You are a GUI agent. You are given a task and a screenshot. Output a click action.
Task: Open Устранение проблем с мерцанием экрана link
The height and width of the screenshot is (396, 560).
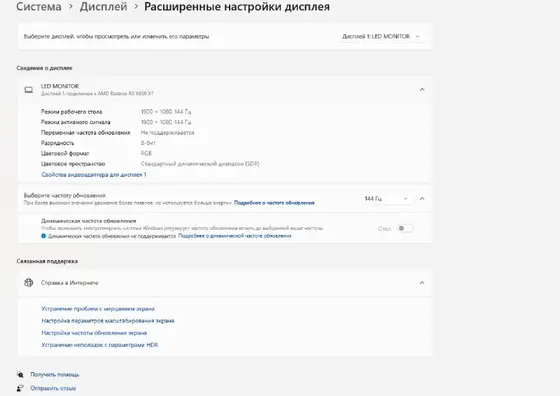click(98, 309)
